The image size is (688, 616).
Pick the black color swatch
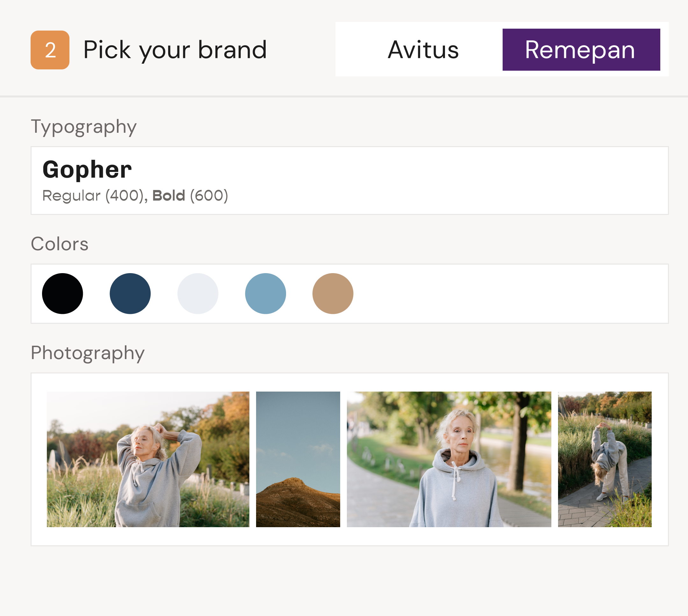(62, 294)
